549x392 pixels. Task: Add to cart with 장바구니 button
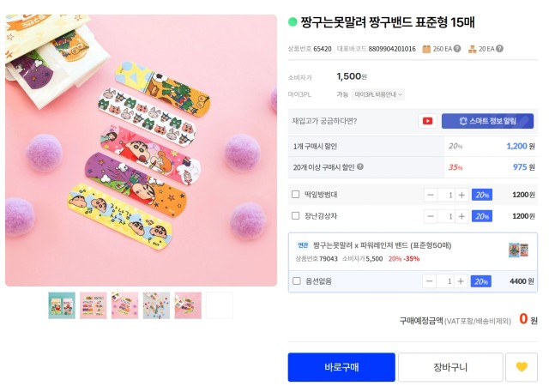[450, 367]
